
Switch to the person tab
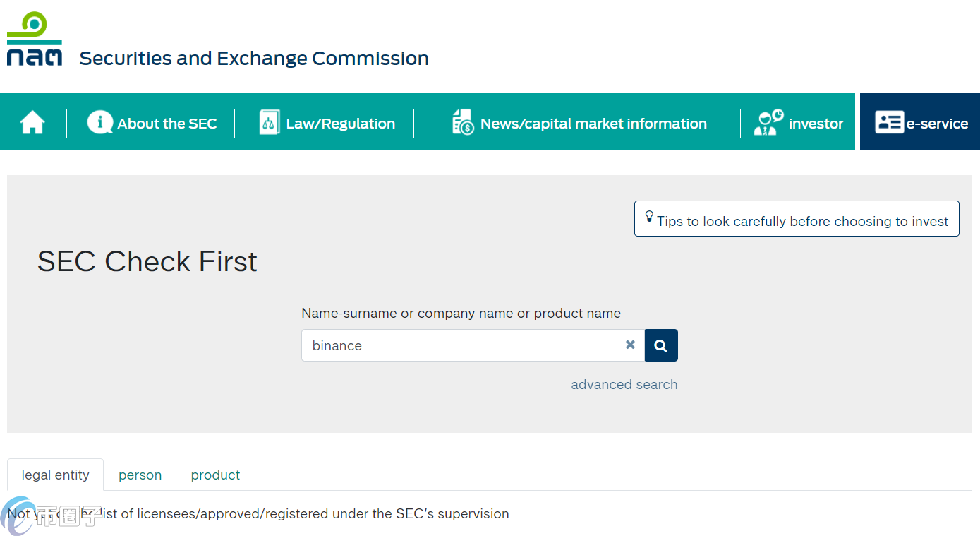(x=140, y=475)
